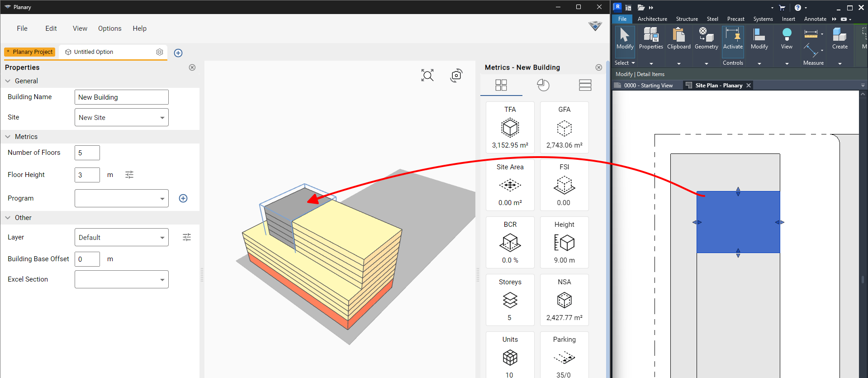
Task: Select the blue detail item in Revit site plan
Action: coord(738,222)
